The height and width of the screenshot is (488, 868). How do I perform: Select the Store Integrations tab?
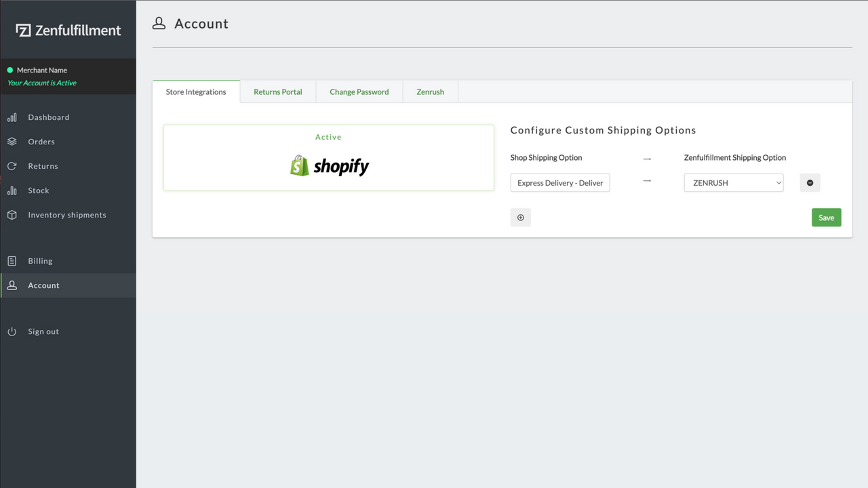pyautogui.click(x=196, y=92)
